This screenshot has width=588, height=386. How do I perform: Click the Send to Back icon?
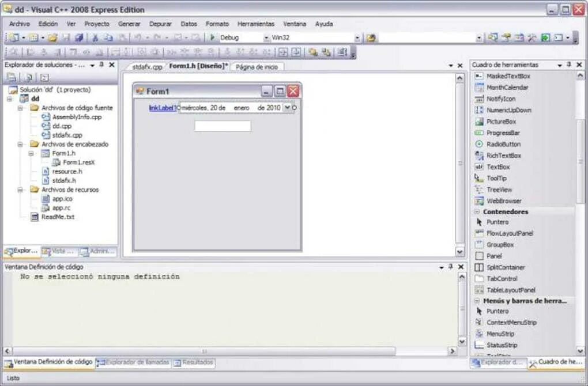[x=326, y=52]
